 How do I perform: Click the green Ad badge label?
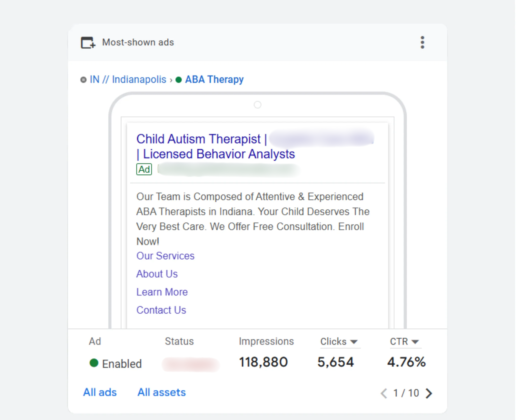pos(144,169)
